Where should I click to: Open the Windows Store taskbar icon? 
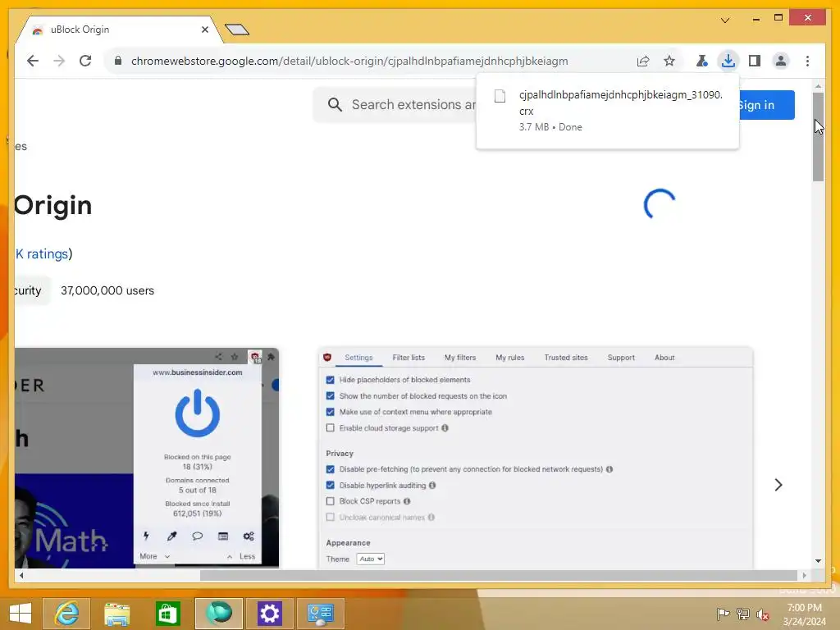(x=167, y=614)
